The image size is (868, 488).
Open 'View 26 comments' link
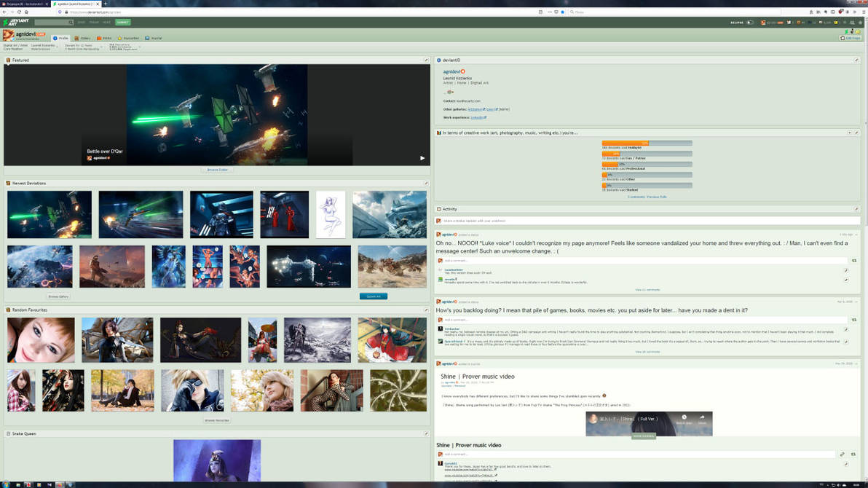(x=647, y=352)
